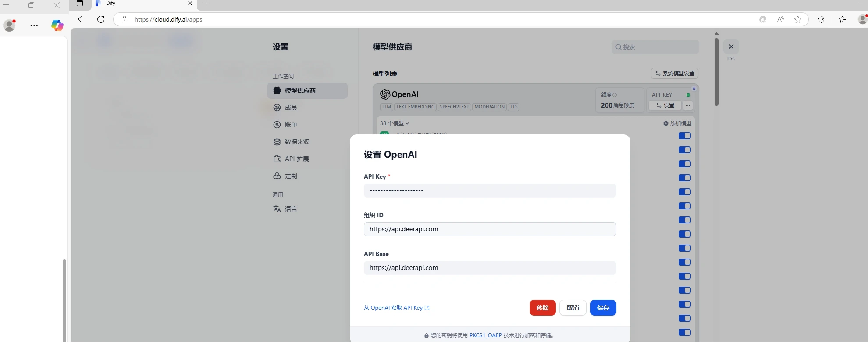Open the tab actions icon left of Dify tab
The width and height of the screenshot is (868, 342).
point(80,4)
